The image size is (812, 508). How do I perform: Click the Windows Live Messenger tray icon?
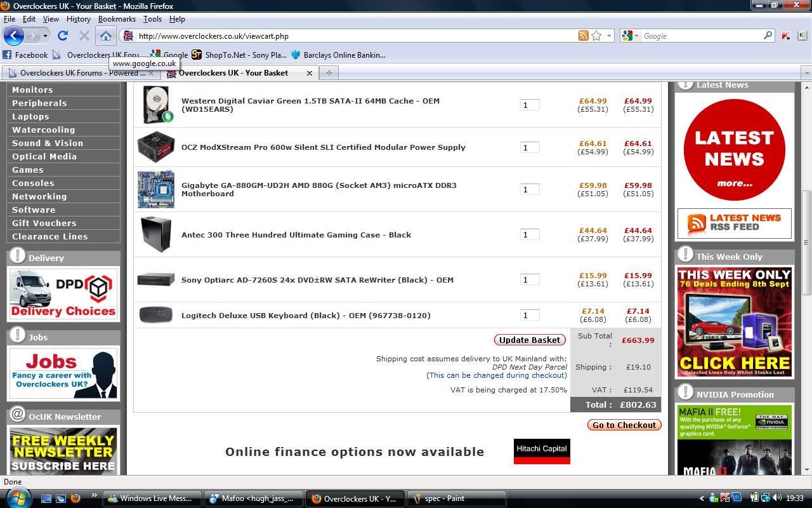coord(714,498)
